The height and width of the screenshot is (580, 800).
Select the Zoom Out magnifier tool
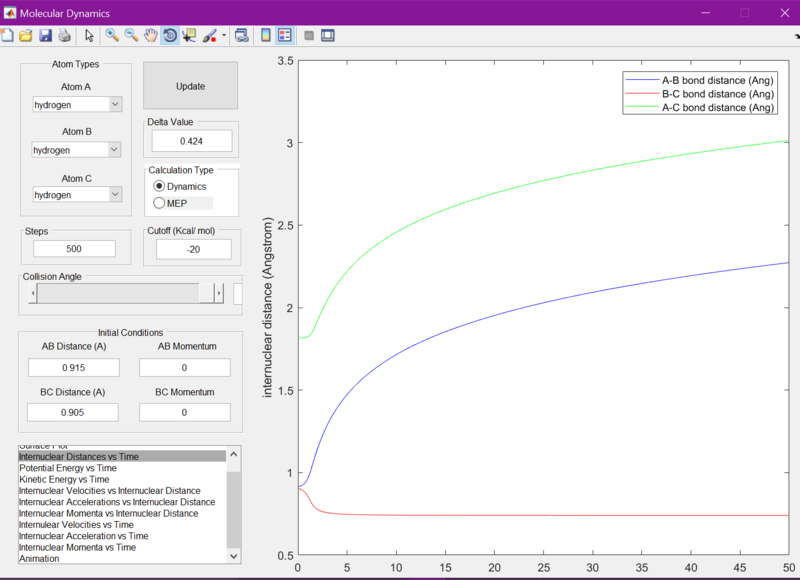[x=131, y=35]
